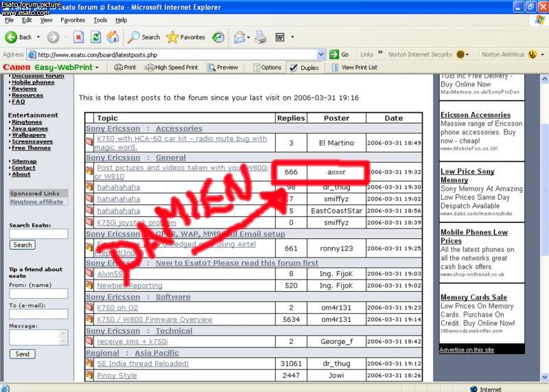
Task: Click the Search Esato text field
Action: (x=38, y=233)
